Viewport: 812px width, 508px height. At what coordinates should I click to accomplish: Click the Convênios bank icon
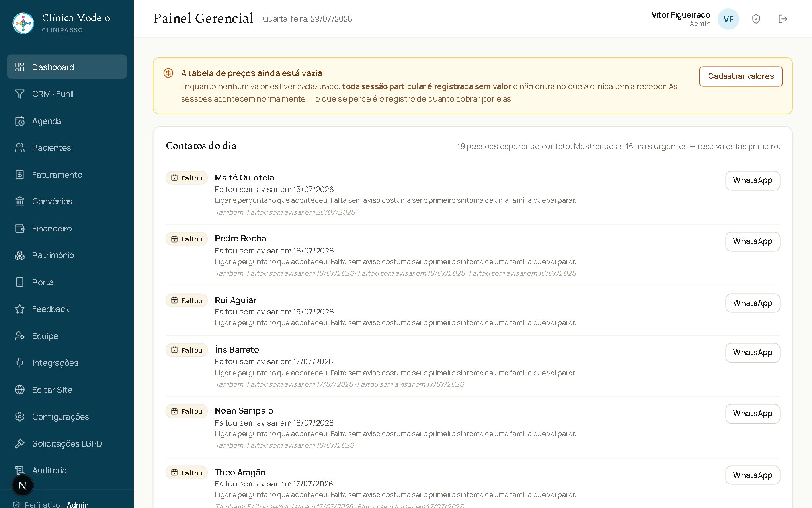pos(20,202)
